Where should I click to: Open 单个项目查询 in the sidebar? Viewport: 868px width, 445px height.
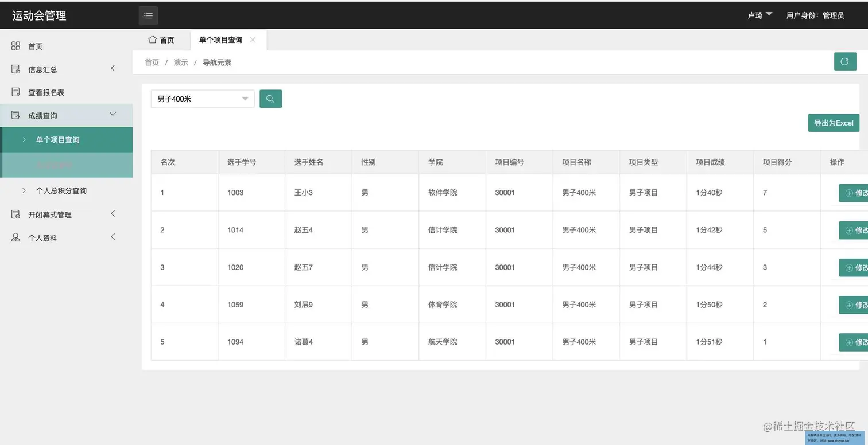(67, 140)
